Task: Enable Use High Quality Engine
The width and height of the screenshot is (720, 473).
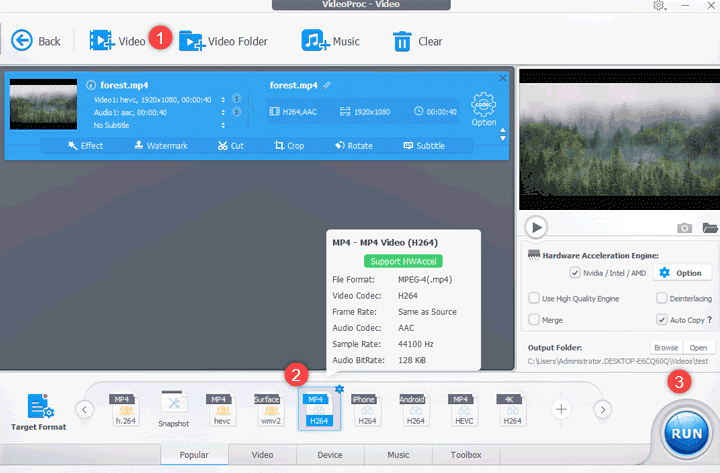Action: 534,298
